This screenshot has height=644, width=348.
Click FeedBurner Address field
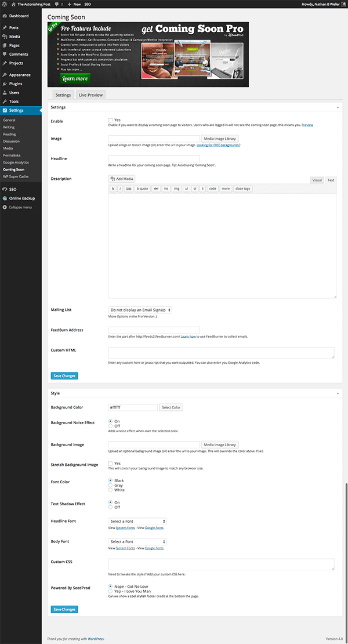(x=154, y=330)
